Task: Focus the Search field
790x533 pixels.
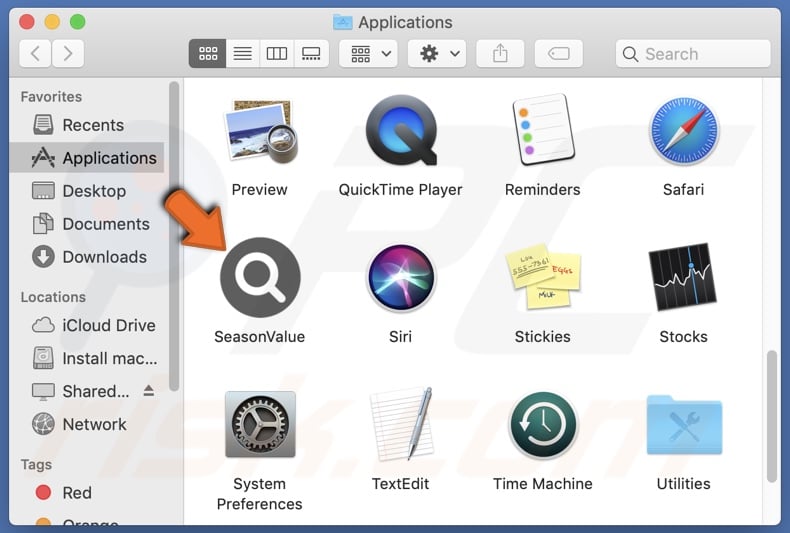Action: [x=693, y=53]
